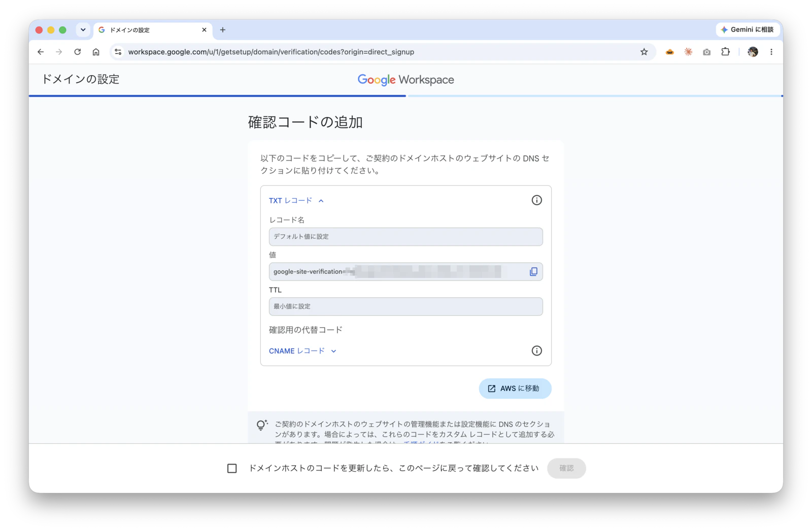Click the Gemini に相談 button
This screenshot has height=531, width=812.
[x=748, y=30]
